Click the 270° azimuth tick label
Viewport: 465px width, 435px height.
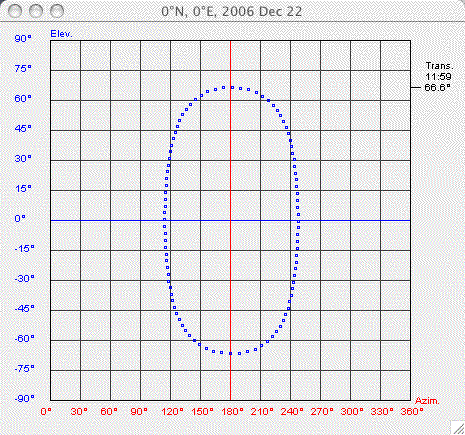322,412
